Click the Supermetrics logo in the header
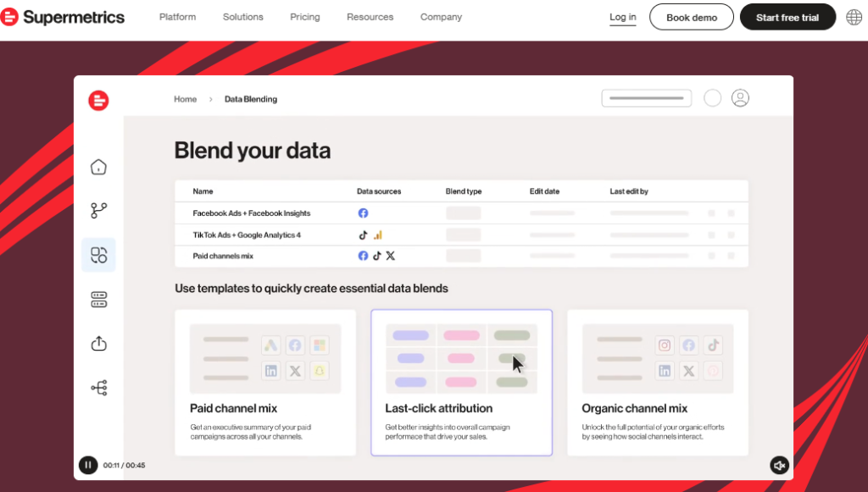Image resolution: width=868 pixels, height=492 pixels. (x=63, y=17)
